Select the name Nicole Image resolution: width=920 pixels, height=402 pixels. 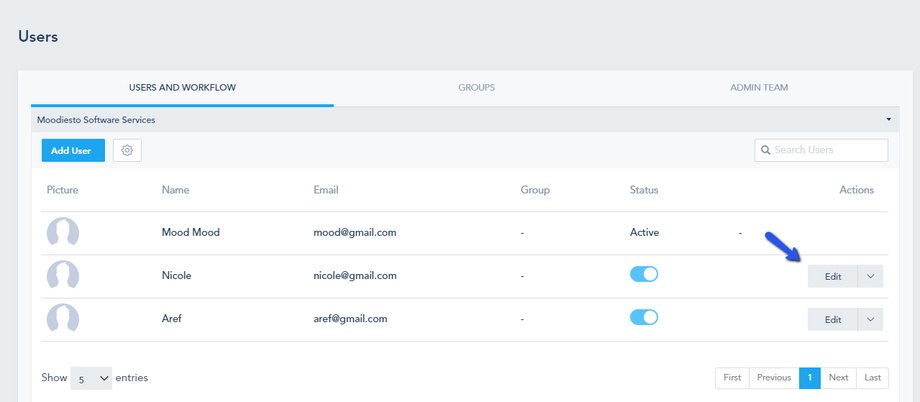tap(177, 276)
